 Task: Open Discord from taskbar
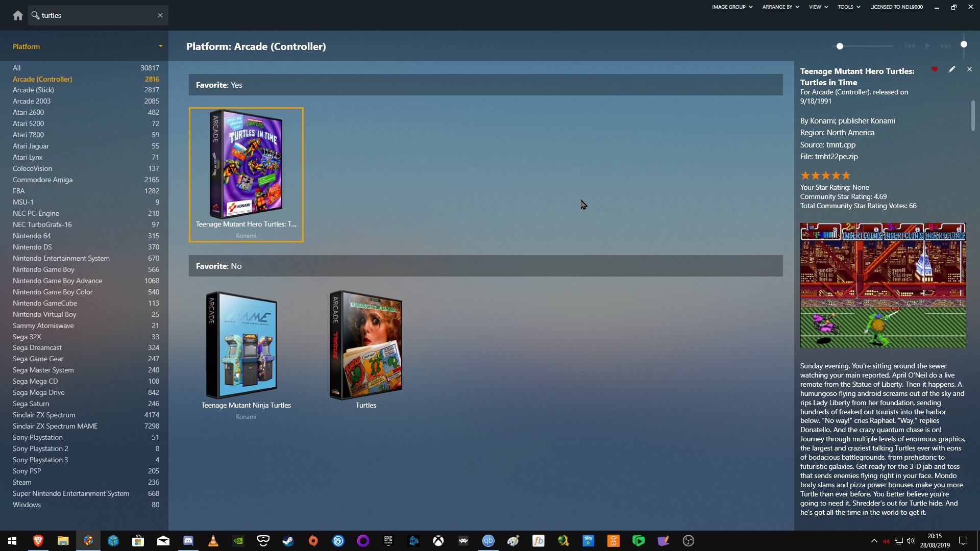188,541
